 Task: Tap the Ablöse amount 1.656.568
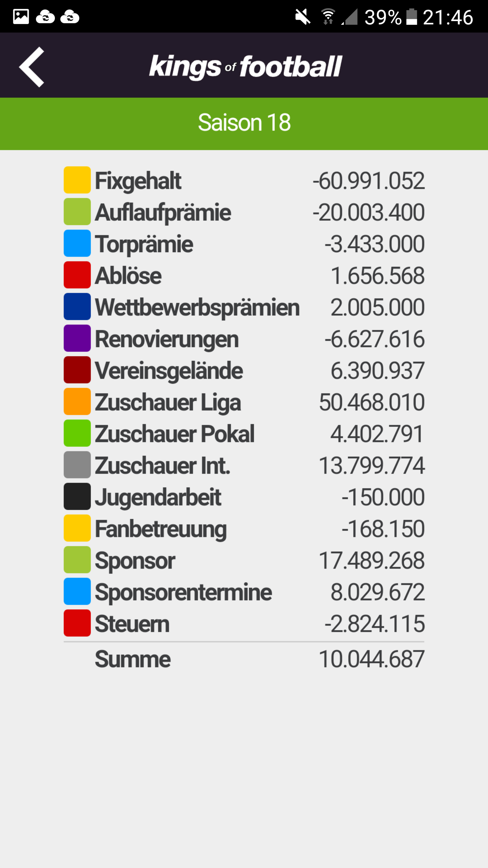[378, 275]
